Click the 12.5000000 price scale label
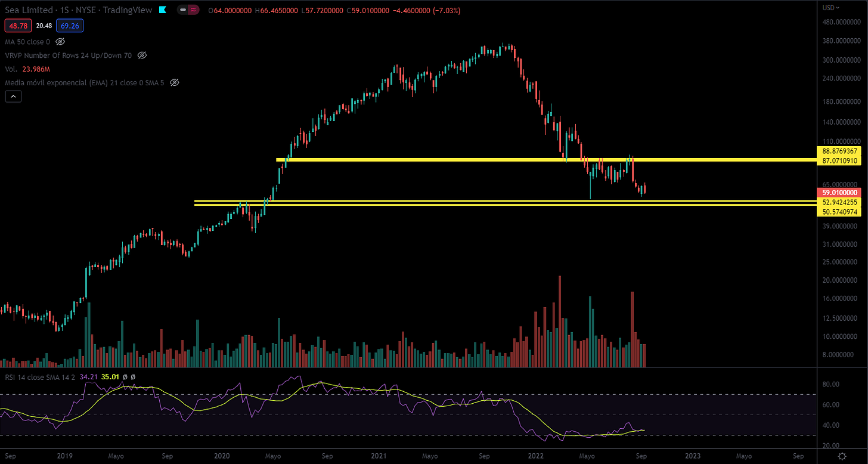868x464 pixels. click(x=839, y=318)
